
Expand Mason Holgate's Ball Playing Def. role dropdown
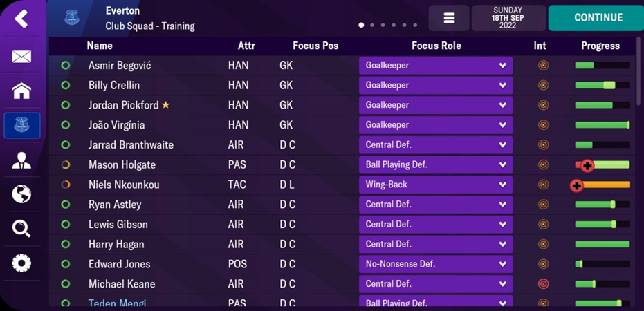(435, 165)
